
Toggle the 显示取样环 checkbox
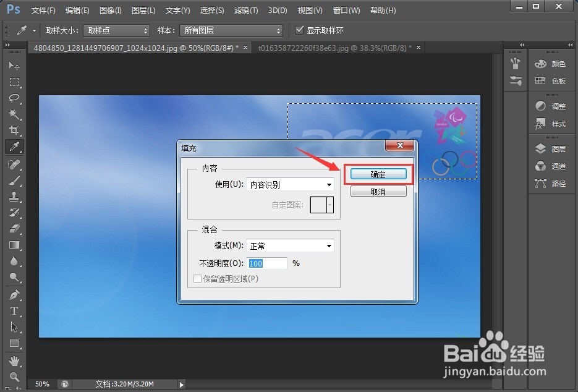click(x=300, y=30)
